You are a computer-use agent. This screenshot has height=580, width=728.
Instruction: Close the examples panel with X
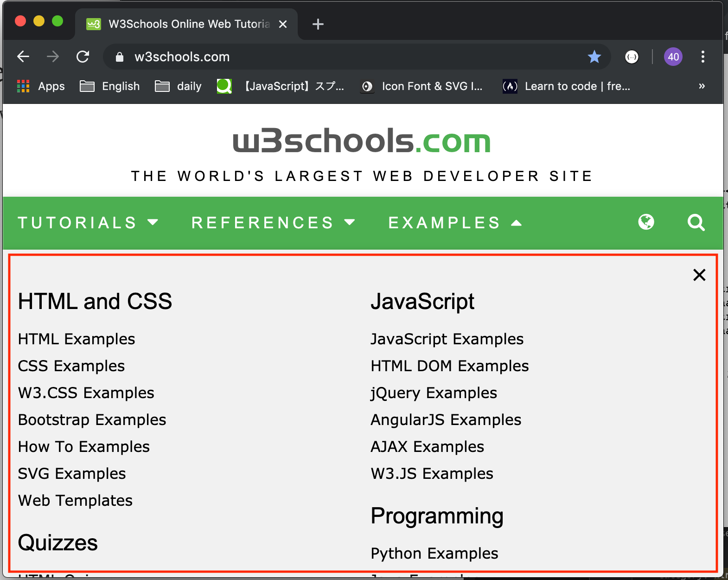[x=699, y=275]
